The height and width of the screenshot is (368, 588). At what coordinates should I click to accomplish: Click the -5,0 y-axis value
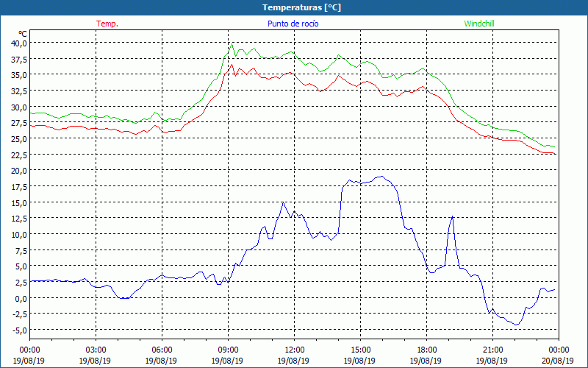pos(20,330)
